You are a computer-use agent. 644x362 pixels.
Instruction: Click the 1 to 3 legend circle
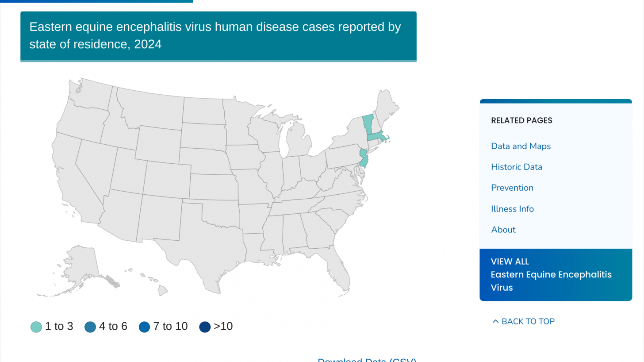click(36, 327)
